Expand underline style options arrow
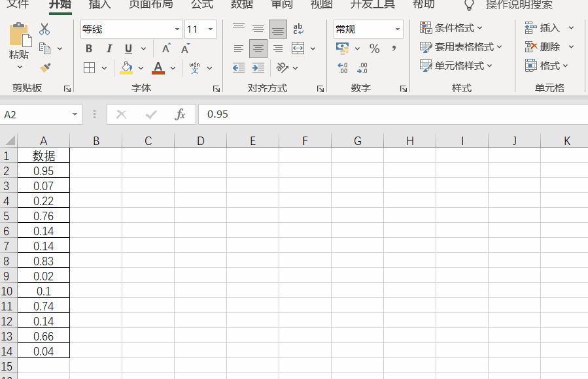 click(x=143, y=49)
